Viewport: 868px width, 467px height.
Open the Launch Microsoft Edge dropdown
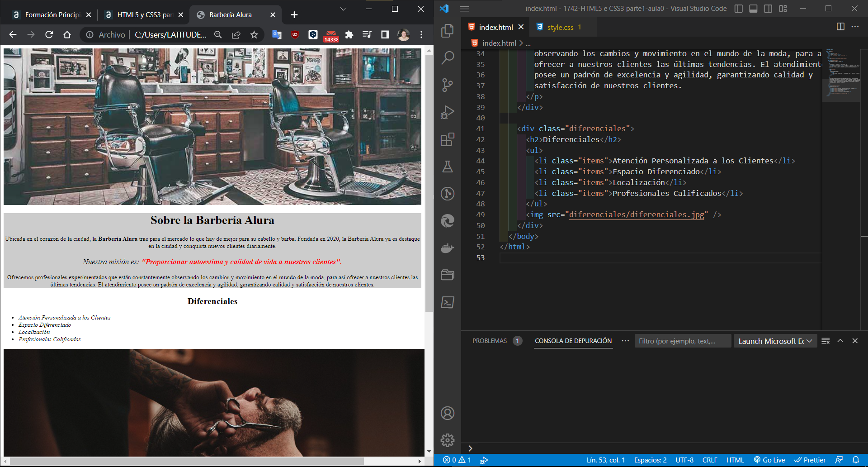[775, 341]
